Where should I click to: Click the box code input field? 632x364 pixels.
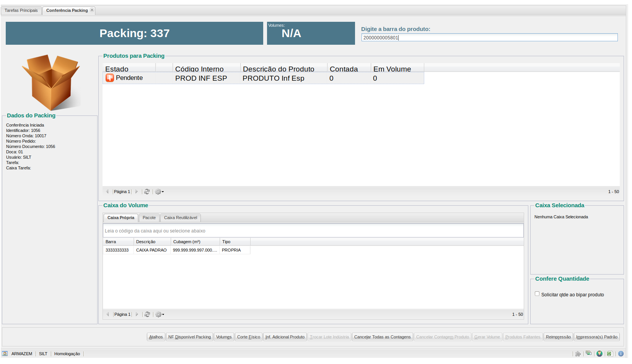(x=313, y=231)
